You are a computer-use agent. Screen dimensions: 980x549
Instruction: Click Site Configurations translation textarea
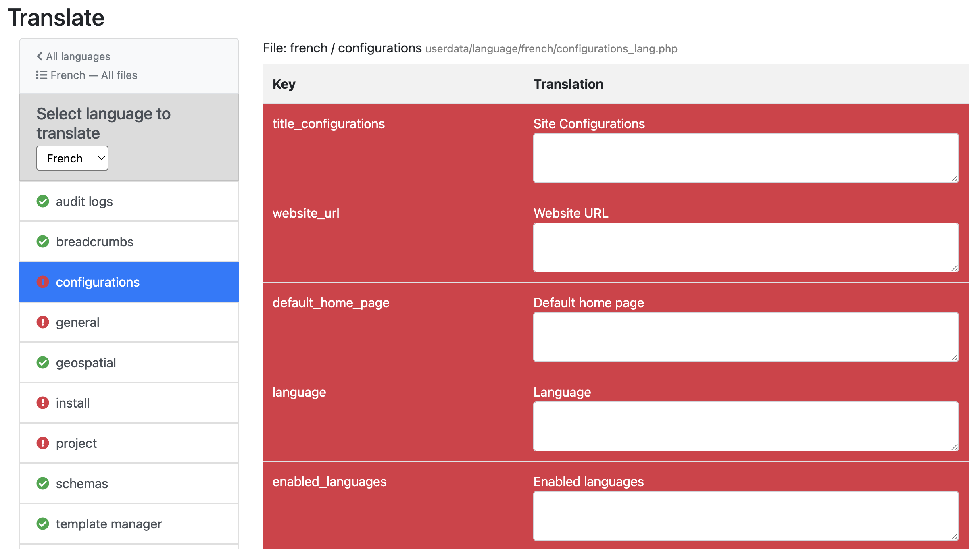[745, 158]
